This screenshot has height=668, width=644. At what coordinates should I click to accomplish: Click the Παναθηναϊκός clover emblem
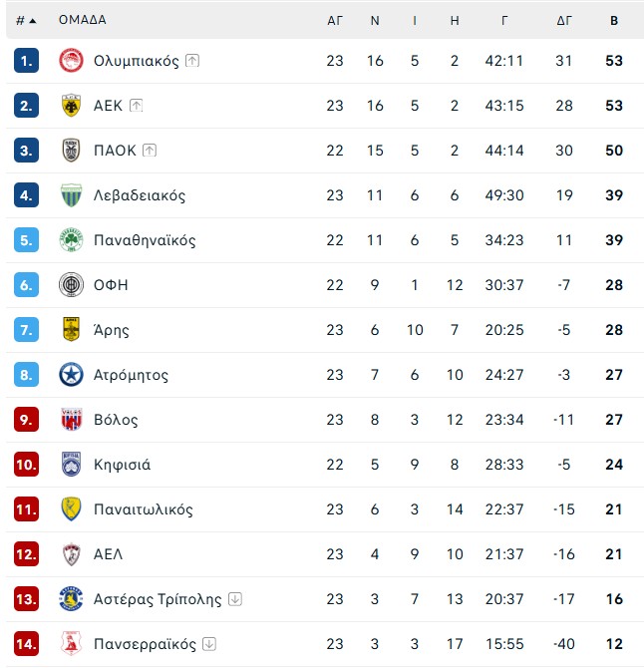point(71,240)
